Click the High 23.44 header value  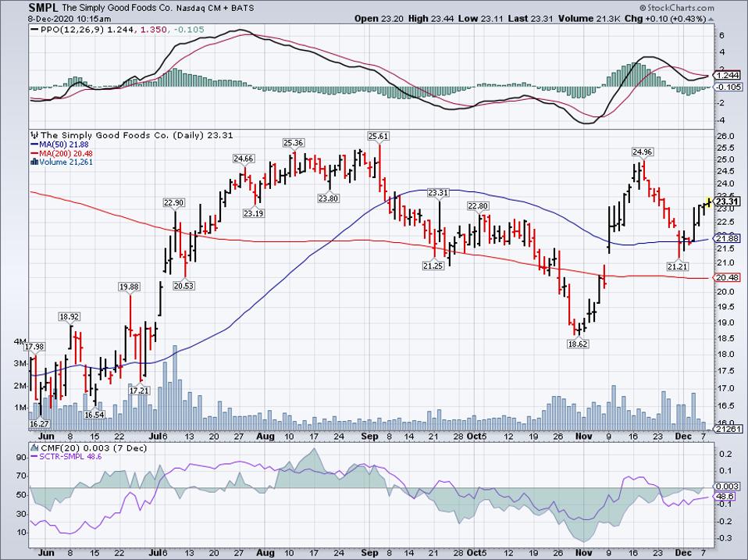[x=432, y=19]
